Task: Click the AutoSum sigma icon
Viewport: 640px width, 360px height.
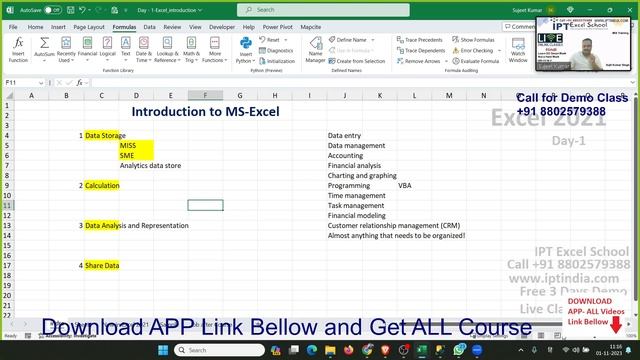Action: pos(44,43)
